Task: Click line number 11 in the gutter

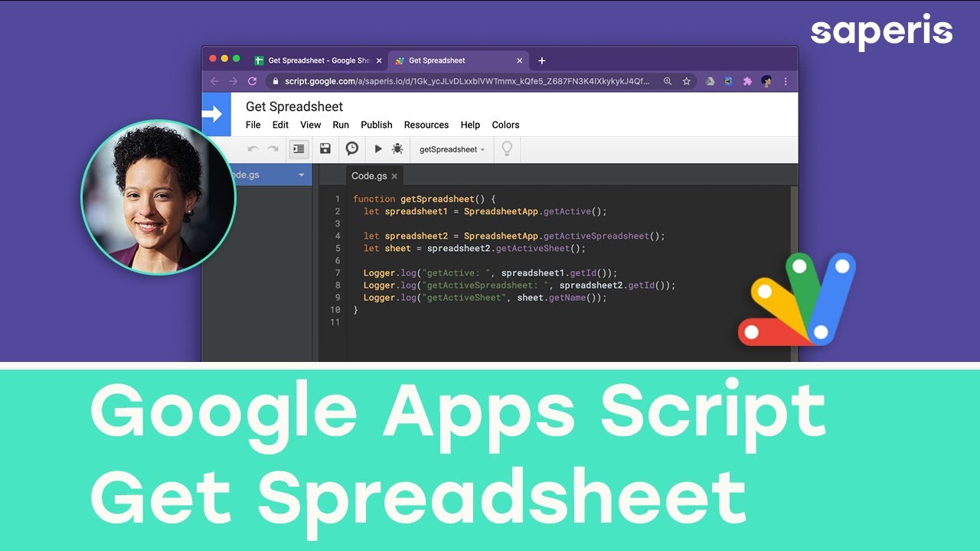Action: pyautogui.click(x=335, y=322)
